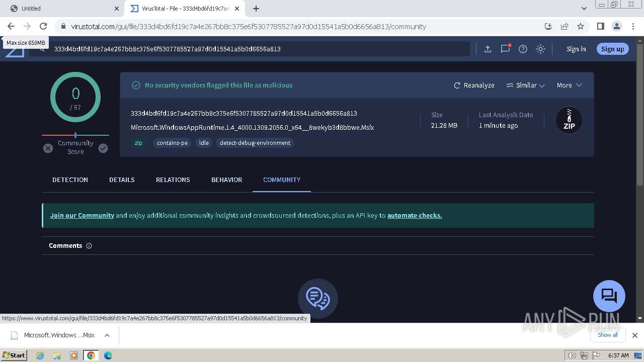Click the install app icon in address bar
This screenshot has width=644, height=362.
pos(548,26)
